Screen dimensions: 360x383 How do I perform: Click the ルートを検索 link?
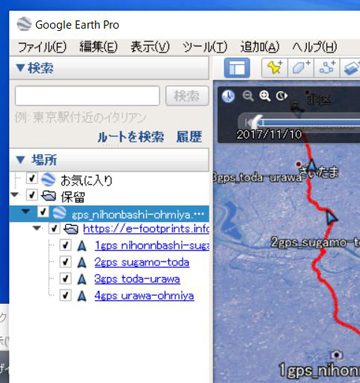131,137
